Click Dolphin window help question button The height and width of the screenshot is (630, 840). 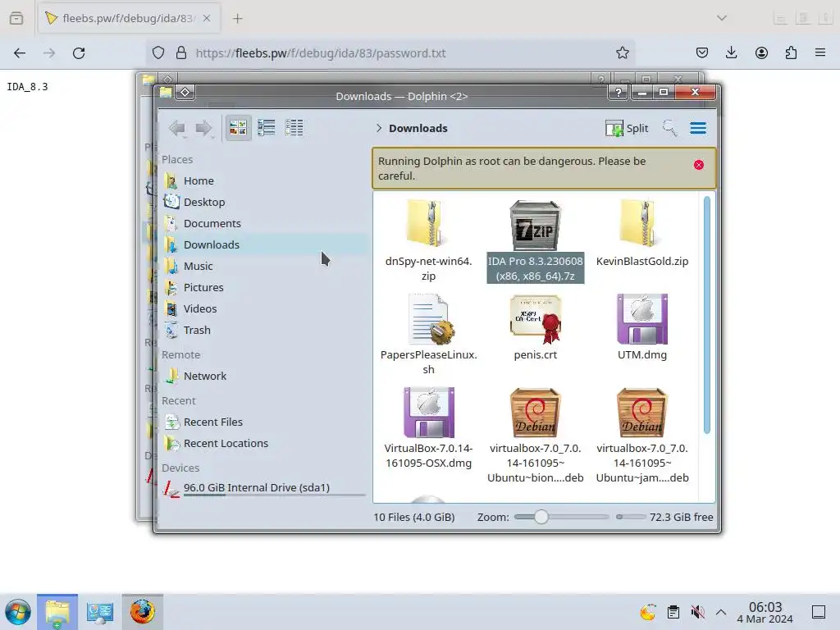point(619,93)
